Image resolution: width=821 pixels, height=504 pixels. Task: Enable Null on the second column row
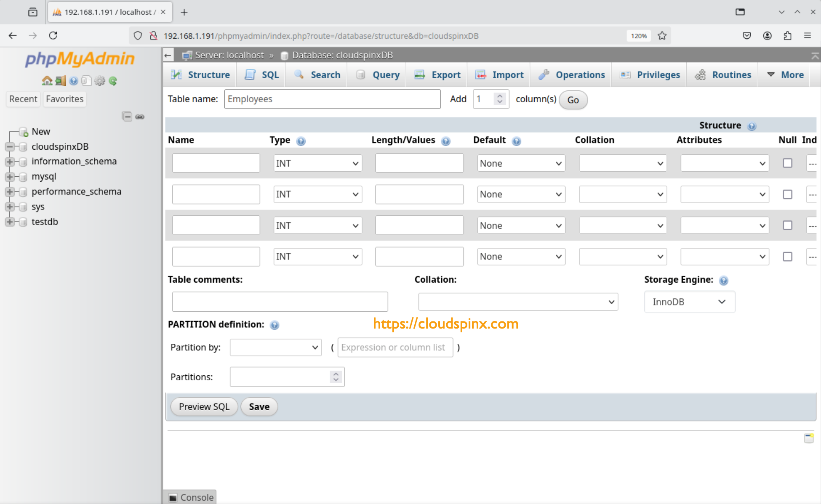[x=787, y=194]
